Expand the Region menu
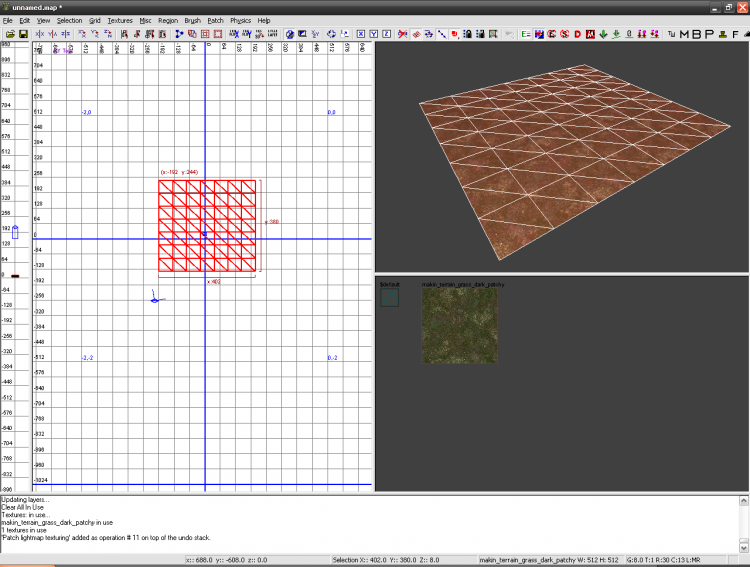This screenshot has width=750, height=567. (168, 20)
